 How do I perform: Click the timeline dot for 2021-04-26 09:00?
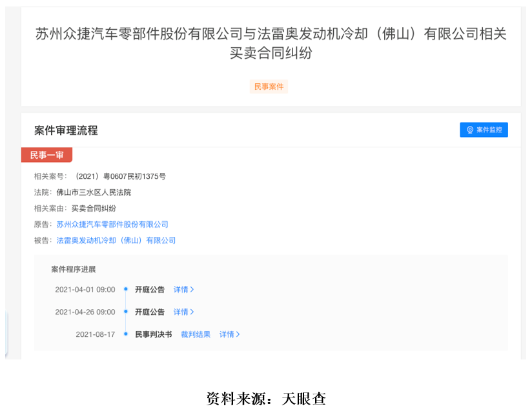pos(126,312)
